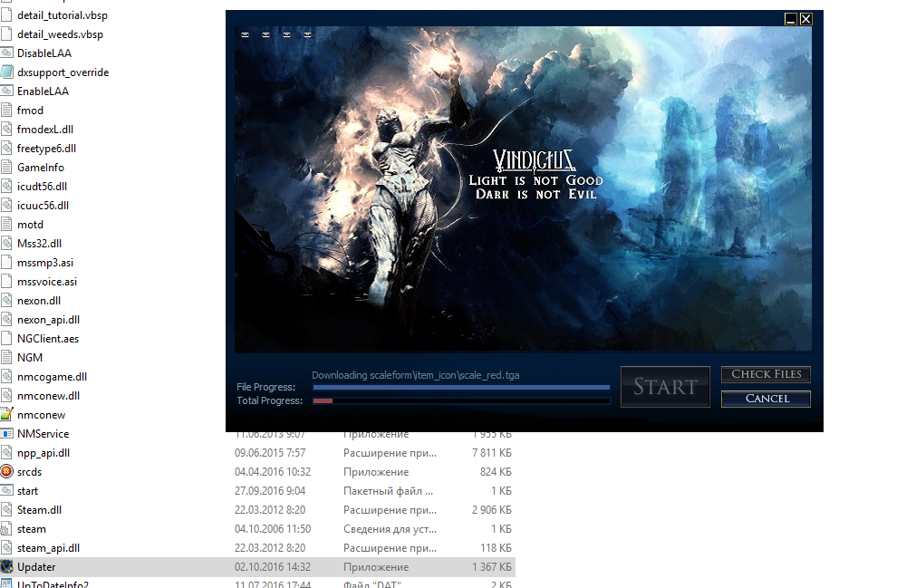The width and height of the screenshot is (916, 588).
Task: Click the NGM file icon
Action: click(6, 358)
